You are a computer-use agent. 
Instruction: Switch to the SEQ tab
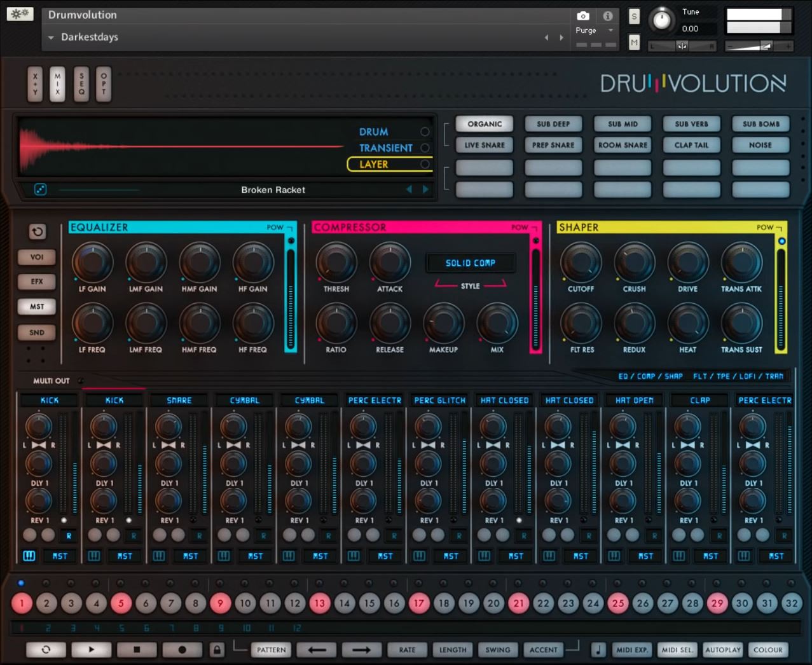[x=81, y=84]
